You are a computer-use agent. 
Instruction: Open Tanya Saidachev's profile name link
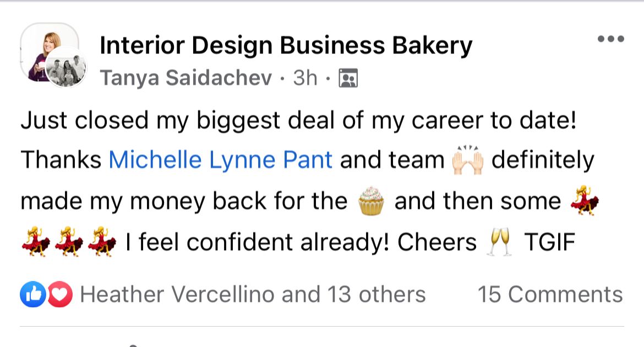point(186,78)
